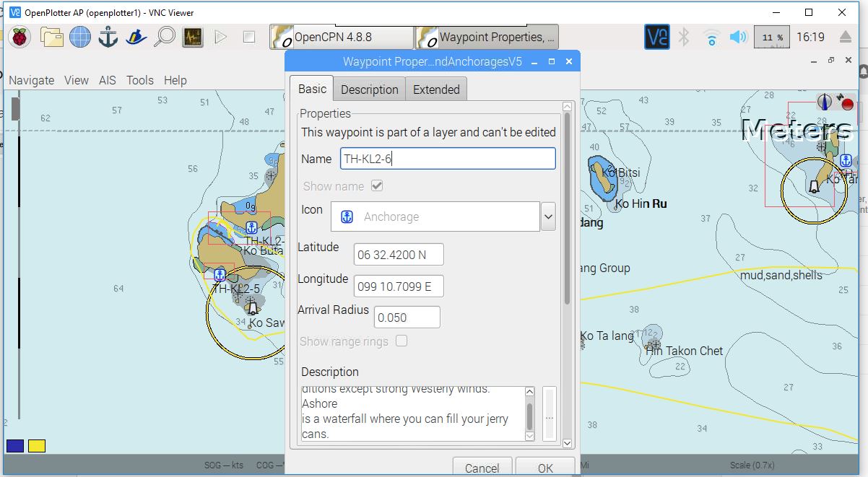This screenshot has height=477, width=868.
Task: Open the file manager folder icon
Action: [51, 37]
